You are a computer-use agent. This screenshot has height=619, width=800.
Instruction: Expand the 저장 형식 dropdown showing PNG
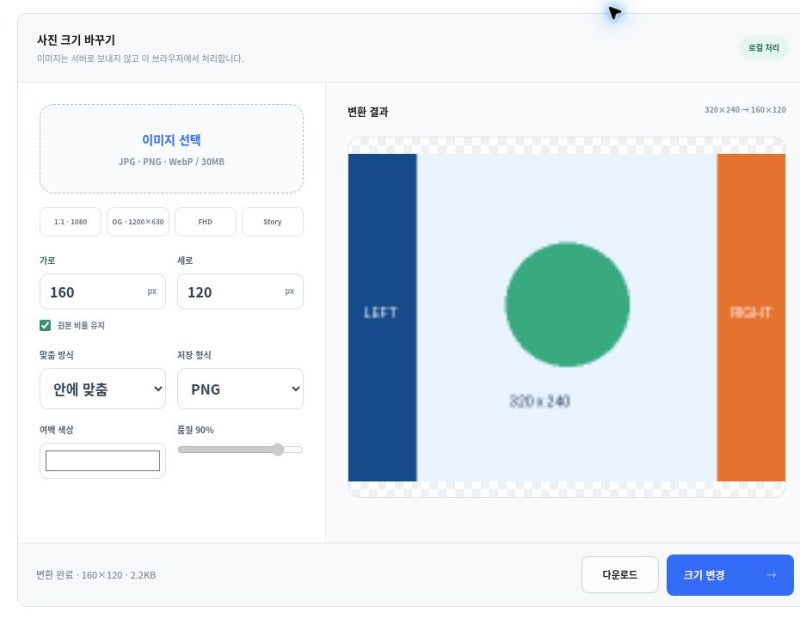[240, 389]
